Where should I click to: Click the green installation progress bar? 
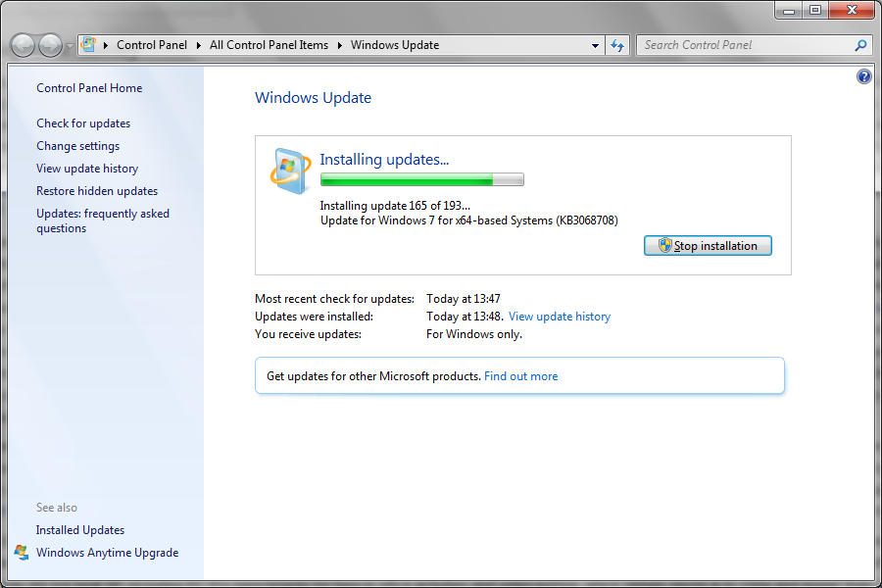pyautogui.click(x=421, y=179)
